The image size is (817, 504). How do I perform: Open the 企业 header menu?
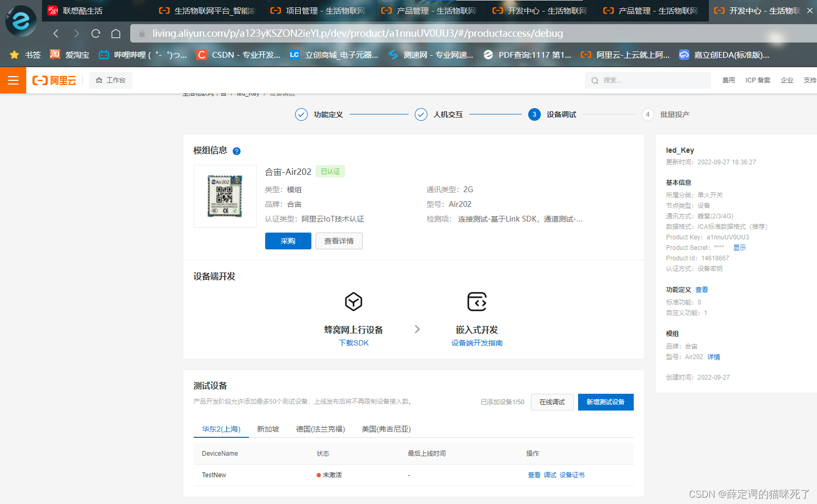click(x=787, y=80)
